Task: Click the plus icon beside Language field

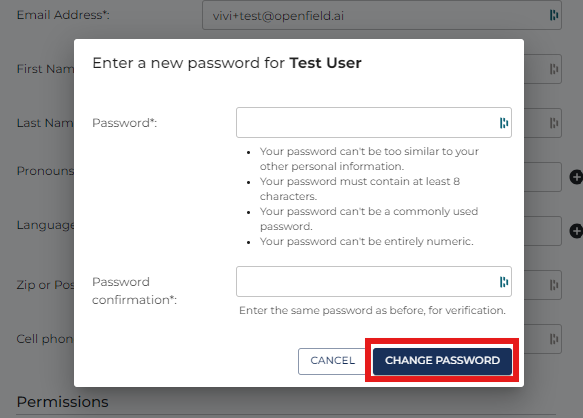Action: pos(576,231)
